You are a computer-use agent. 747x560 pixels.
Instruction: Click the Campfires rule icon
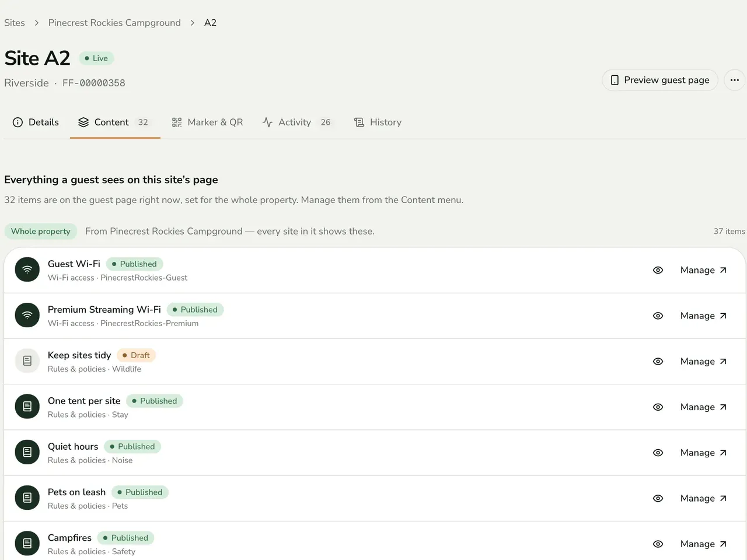point(27,544)
